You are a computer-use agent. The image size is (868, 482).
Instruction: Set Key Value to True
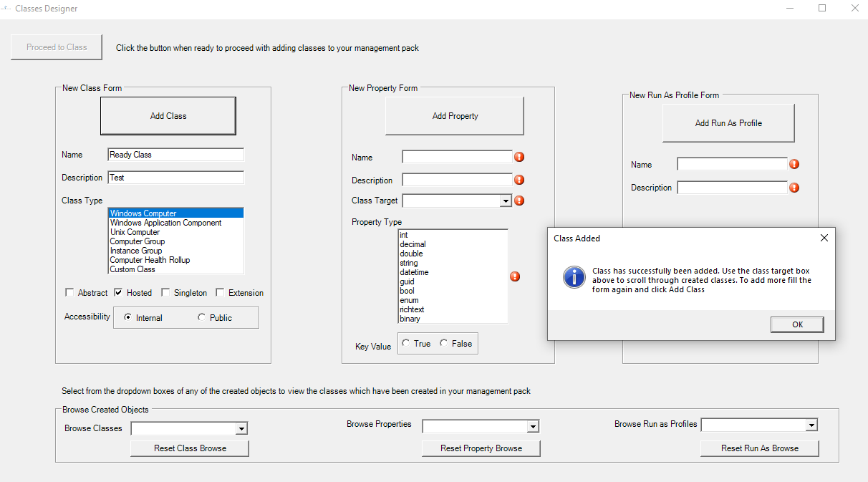pyautogui.click(x=406, y=343)
